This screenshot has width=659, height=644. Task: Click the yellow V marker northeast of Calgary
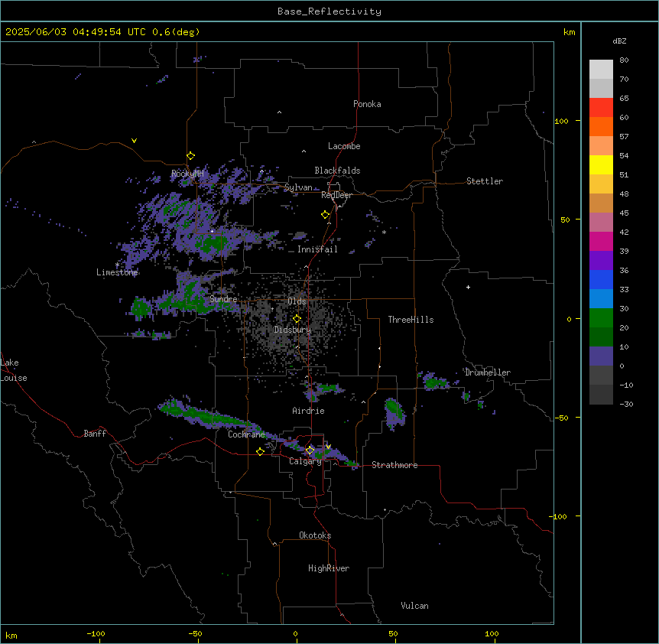click(x=328, y=447)
